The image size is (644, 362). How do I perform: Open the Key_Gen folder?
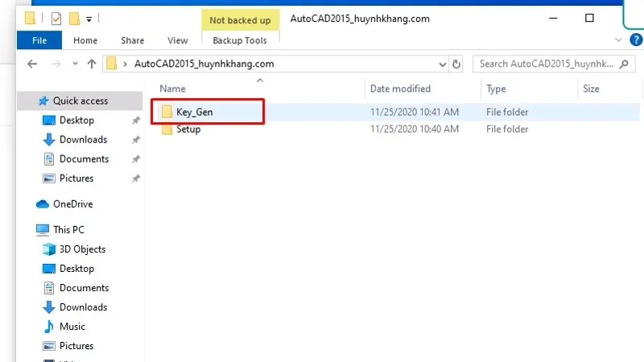(194, 112)
